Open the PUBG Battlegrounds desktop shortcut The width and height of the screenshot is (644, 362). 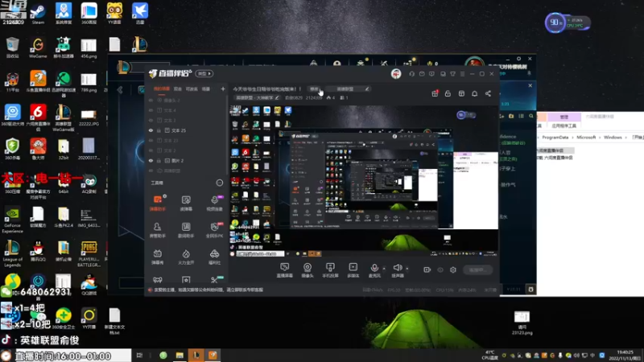tap(89, 254)
